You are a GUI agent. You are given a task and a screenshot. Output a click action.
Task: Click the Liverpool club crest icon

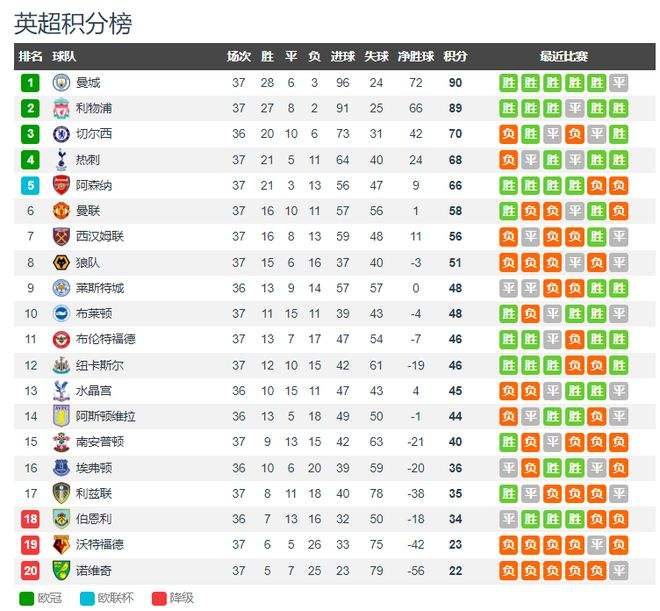pyautogui.click(x=61, y=109)
